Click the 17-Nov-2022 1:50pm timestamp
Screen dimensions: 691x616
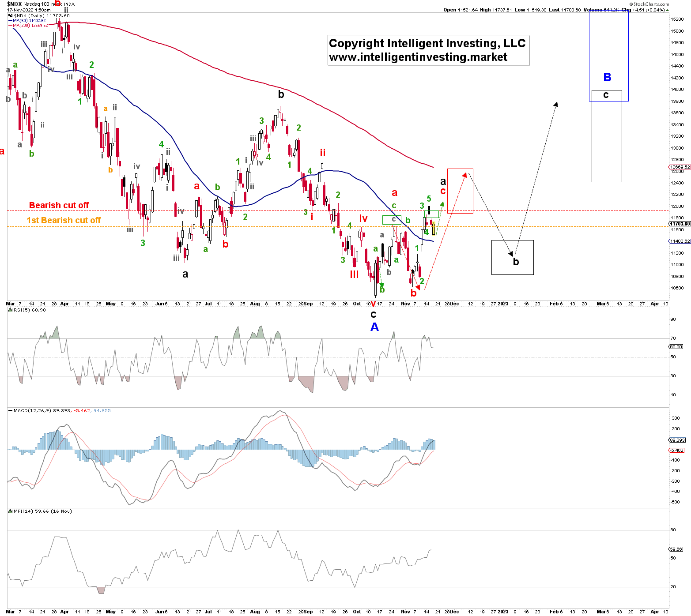(x=29, y=10)
